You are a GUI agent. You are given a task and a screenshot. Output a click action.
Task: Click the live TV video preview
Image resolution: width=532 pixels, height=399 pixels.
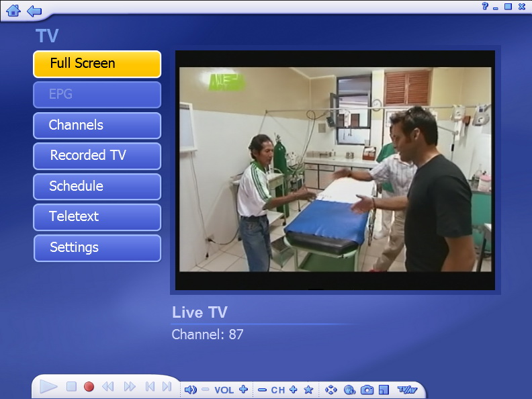[x=335, y=169]
